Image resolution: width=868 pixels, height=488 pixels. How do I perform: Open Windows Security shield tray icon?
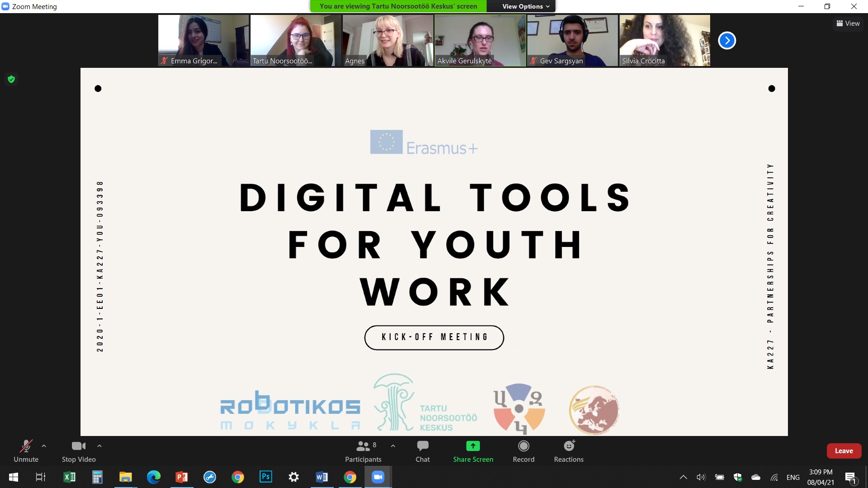click(x=738, y=477)
